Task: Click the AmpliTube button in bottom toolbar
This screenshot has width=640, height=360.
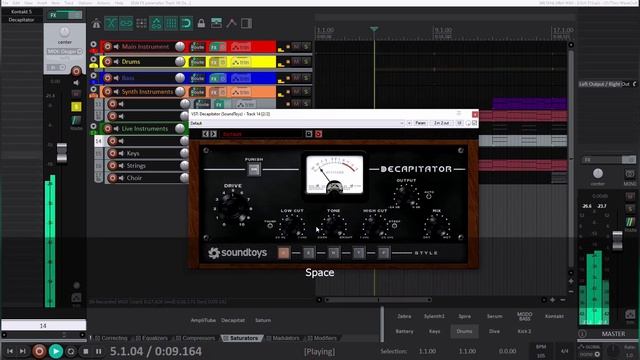Action: click(203, 320)
